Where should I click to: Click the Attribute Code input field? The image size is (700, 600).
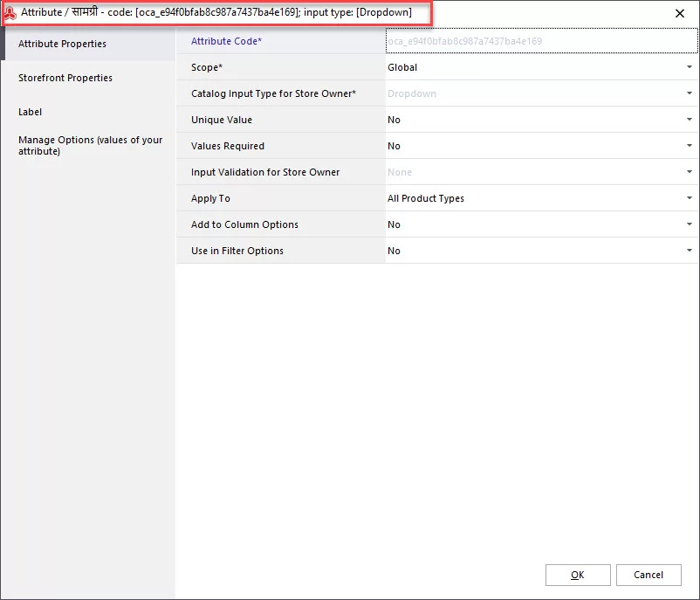click(541, 41)
